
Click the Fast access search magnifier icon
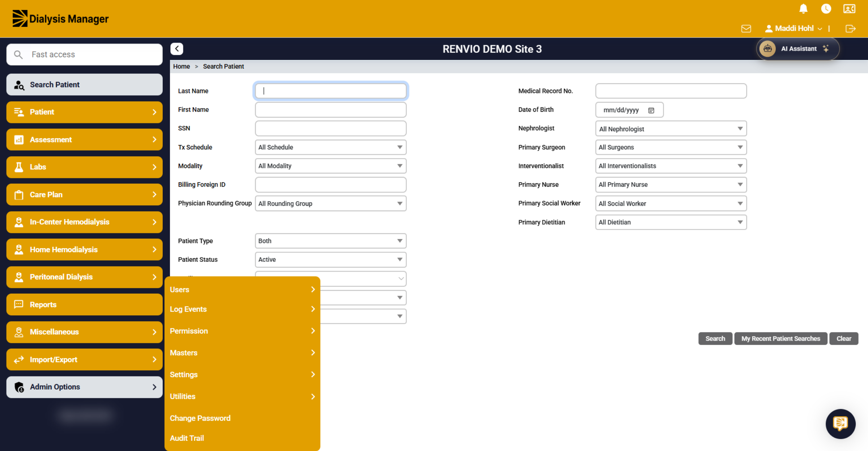18,55
